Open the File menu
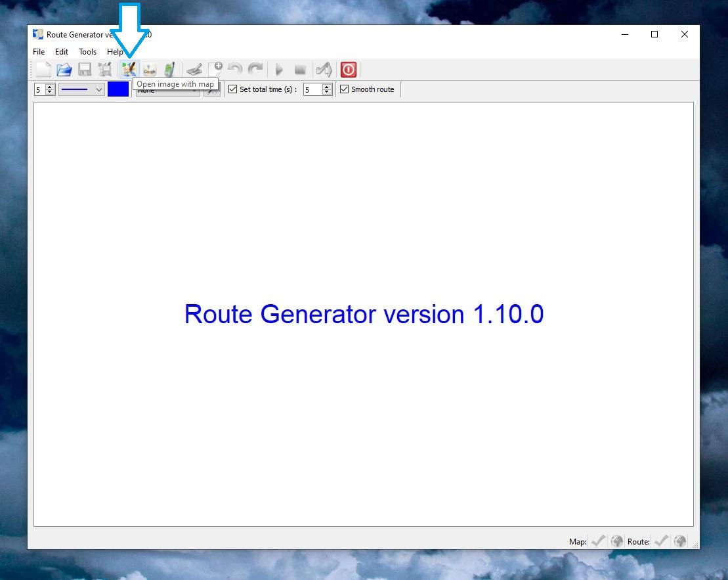728x580 pixels. 39,52
